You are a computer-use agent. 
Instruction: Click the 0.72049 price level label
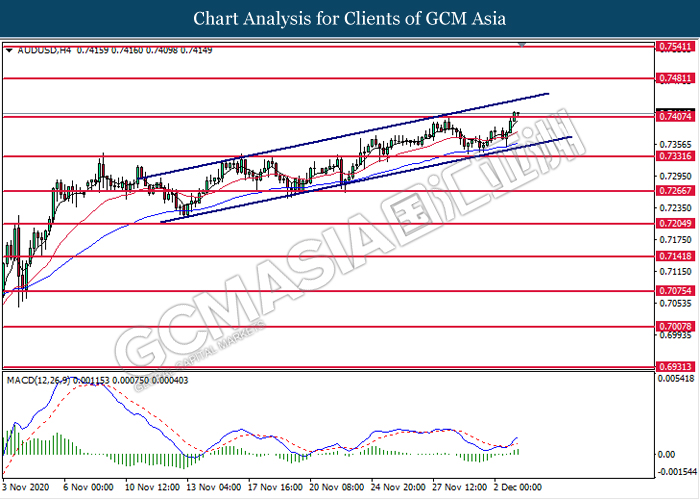[x=675, y=223]
